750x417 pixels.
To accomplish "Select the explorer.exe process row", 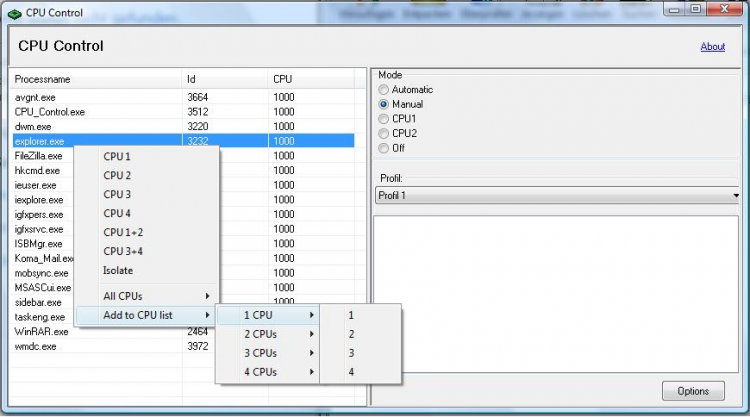I will [183, 141].
